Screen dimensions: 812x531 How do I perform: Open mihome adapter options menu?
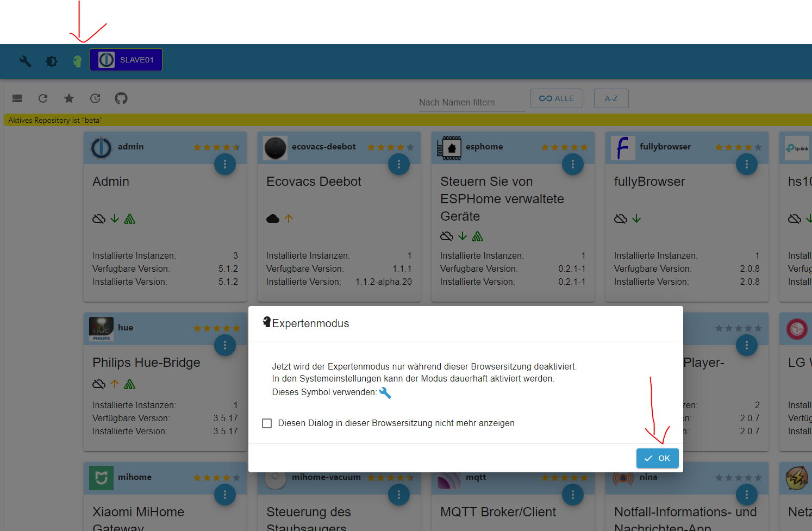point(225,495)
